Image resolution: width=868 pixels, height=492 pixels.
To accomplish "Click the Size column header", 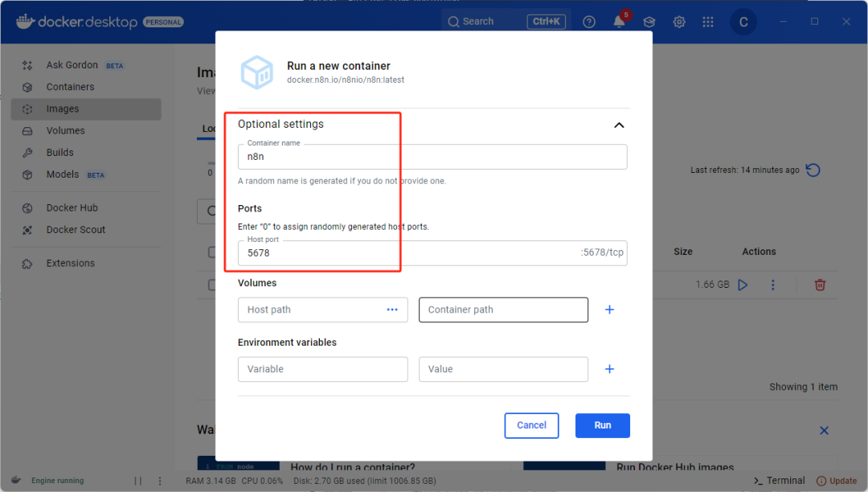I will click(x=682, y=252).
